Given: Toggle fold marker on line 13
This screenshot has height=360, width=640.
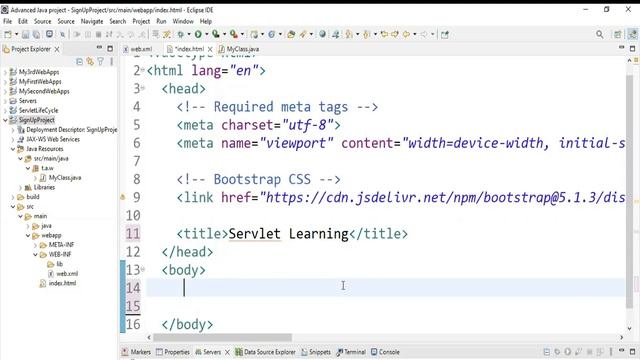Looking at the screenshot, I should point(143,269).
